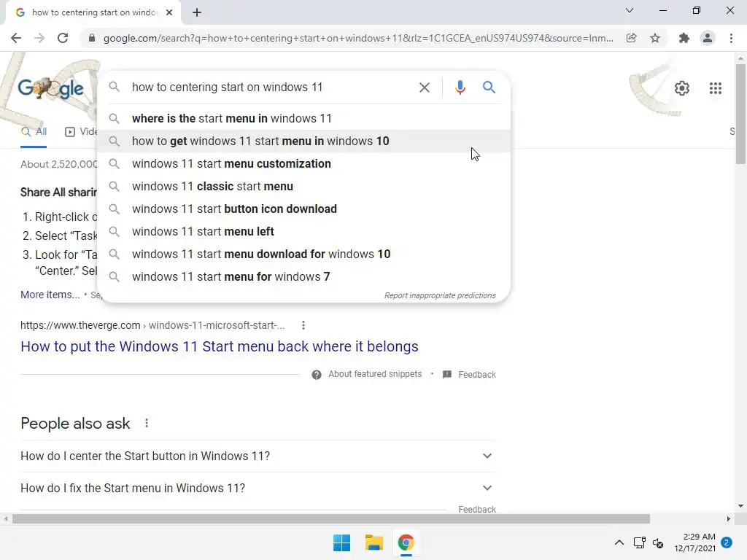This screenshot has height=560, width=747.
Task: Open Google quick settings gear
Action: coord(682,88)
